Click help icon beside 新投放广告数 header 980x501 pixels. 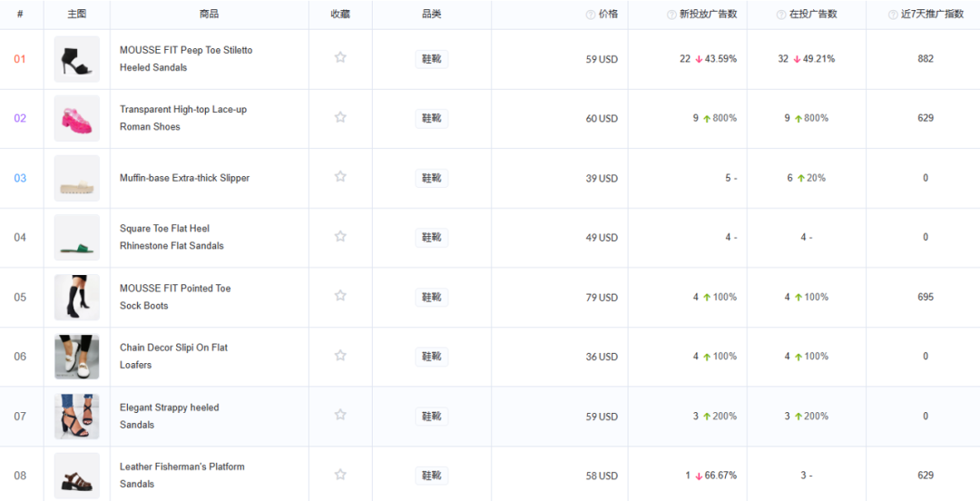[x=671, y=15]
